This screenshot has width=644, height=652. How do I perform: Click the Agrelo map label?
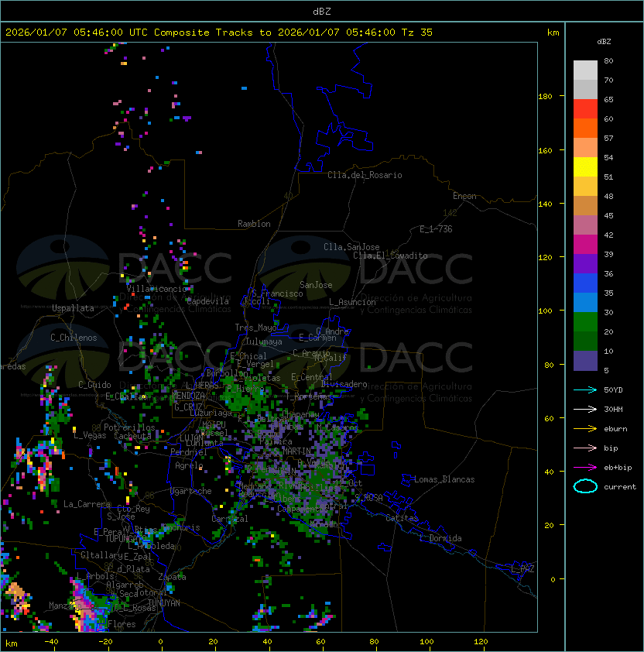[x=189, y=465]
